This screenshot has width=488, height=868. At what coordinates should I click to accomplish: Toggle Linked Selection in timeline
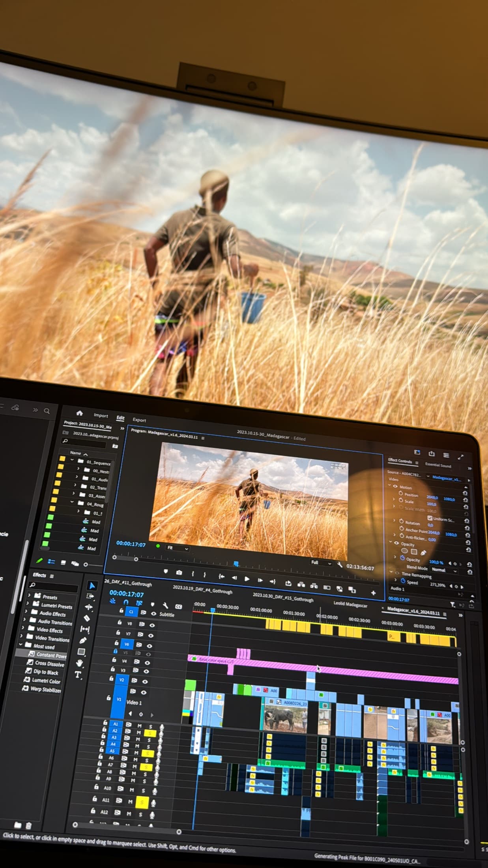pos(139,603)
